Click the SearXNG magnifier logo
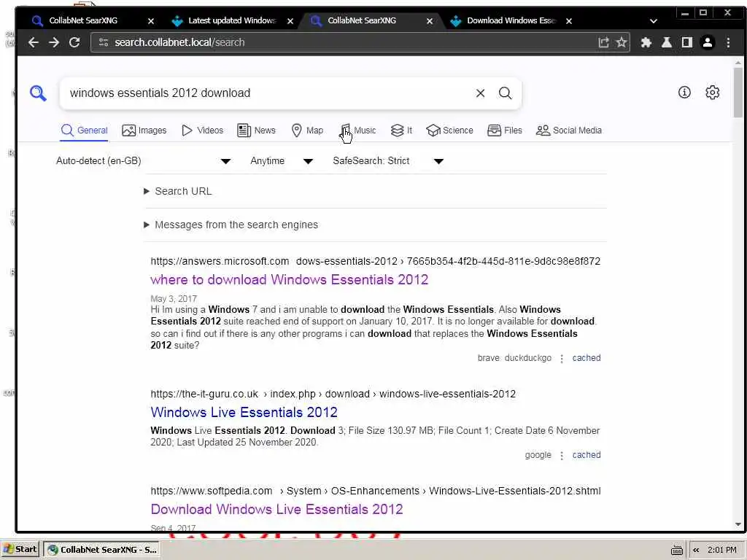Viewport: 747px width, 560px height. (x=38, y=93)
